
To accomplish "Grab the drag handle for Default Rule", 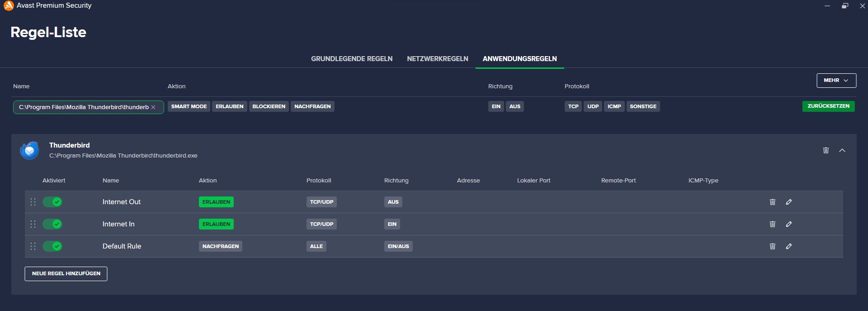I will coord(33,246).
